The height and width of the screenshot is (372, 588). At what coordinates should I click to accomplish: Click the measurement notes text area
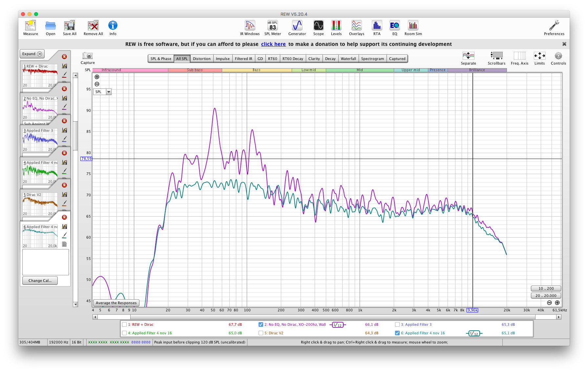tap(46, 262)
